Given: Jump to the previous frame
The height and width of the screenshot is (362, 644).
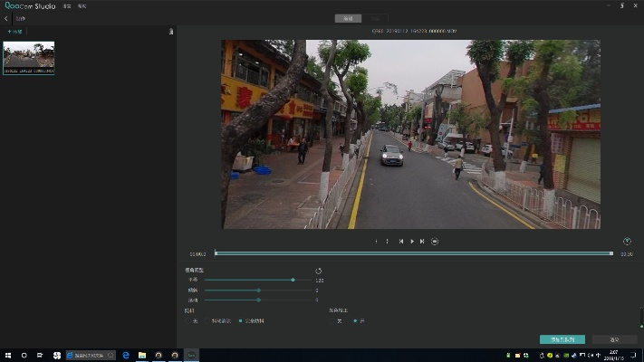Looking at the screenshot, I should pyautogui.click(x=401, y=242).
